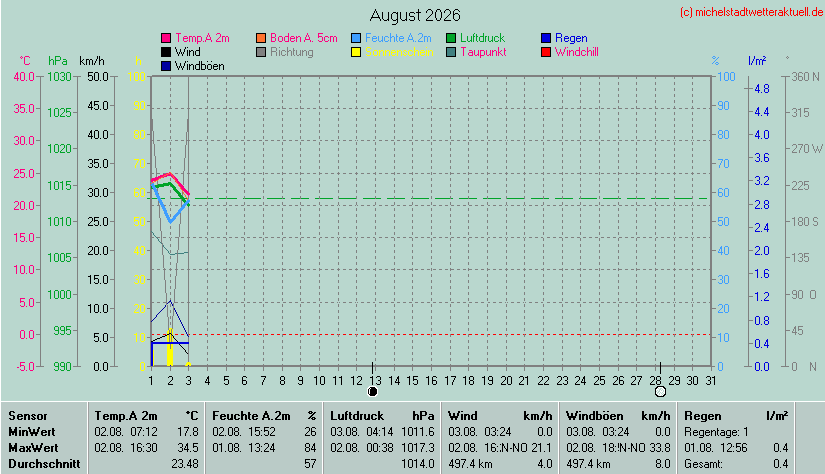The width and height of the screenshot is (825, 474).
Task: Click the orange Boden A. 5cm legend swatch
Action: tap(261, 38)
